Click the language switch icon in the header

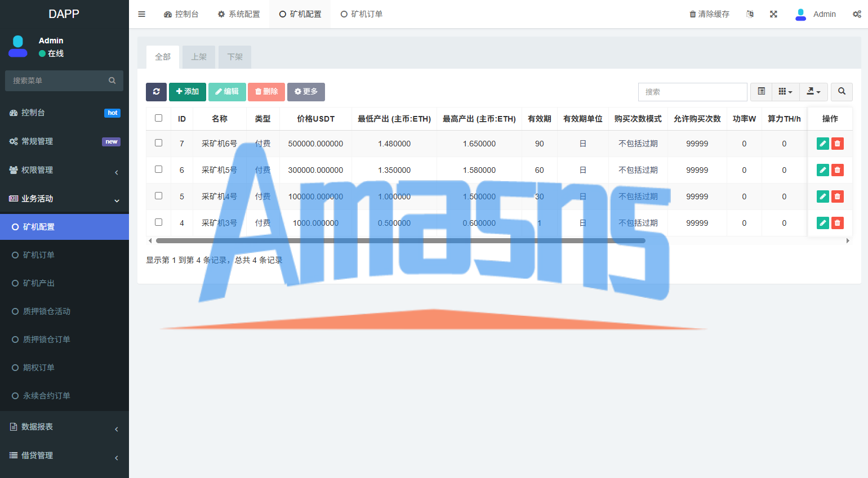(750, 14)
